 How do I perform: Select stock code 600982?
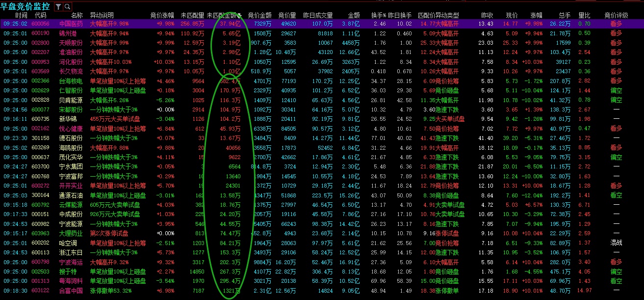coord(40,224)
